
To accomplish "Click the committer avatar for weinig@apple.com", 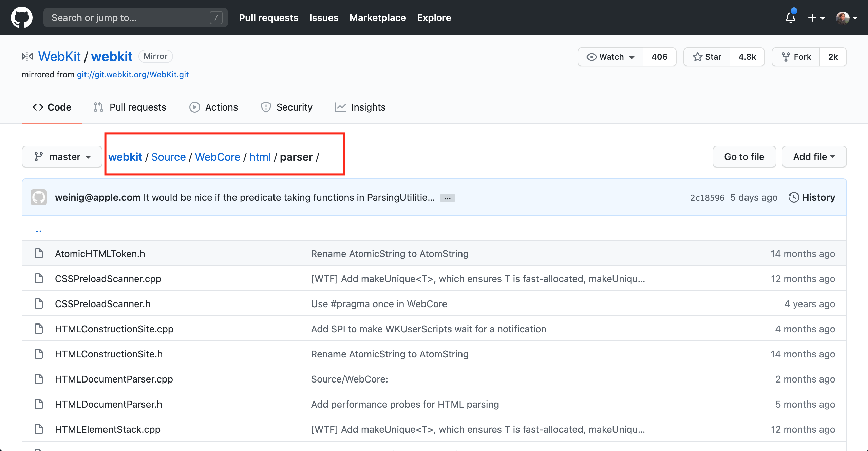I will coord(39,197).
